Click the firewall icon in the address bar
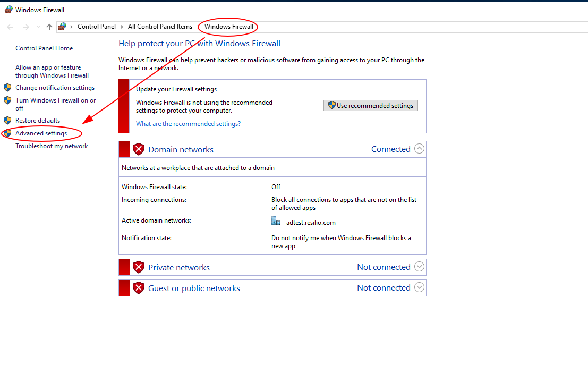 pyautogui.click(x=62, y=27)
